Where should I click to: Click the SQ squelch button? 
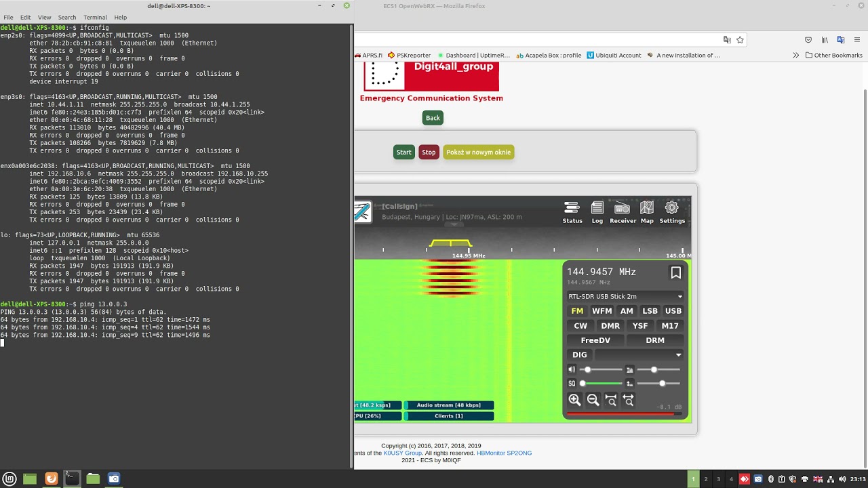(x=572, y=384)
